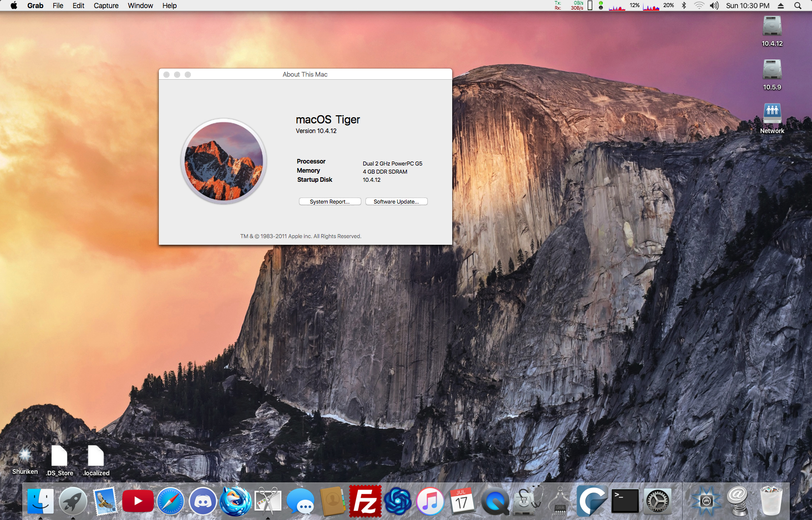Launch Terminal from the Dock

(625, 501)
